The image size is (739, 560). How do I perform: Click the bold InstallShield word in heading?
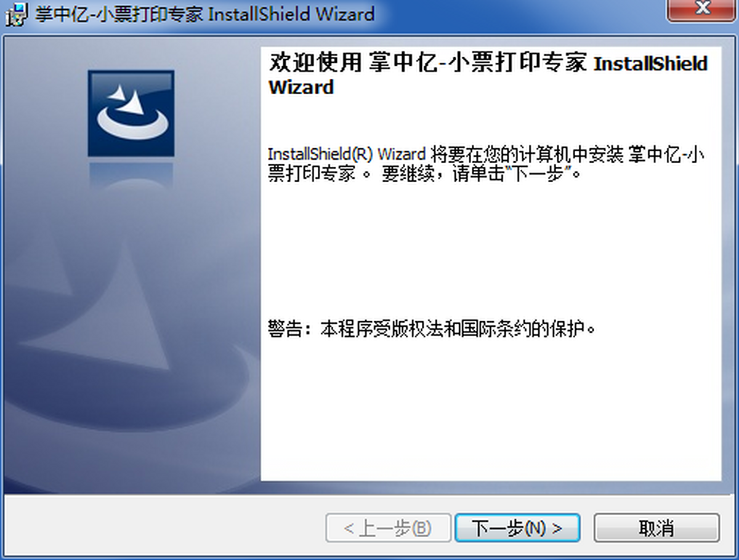coord(650,63)
